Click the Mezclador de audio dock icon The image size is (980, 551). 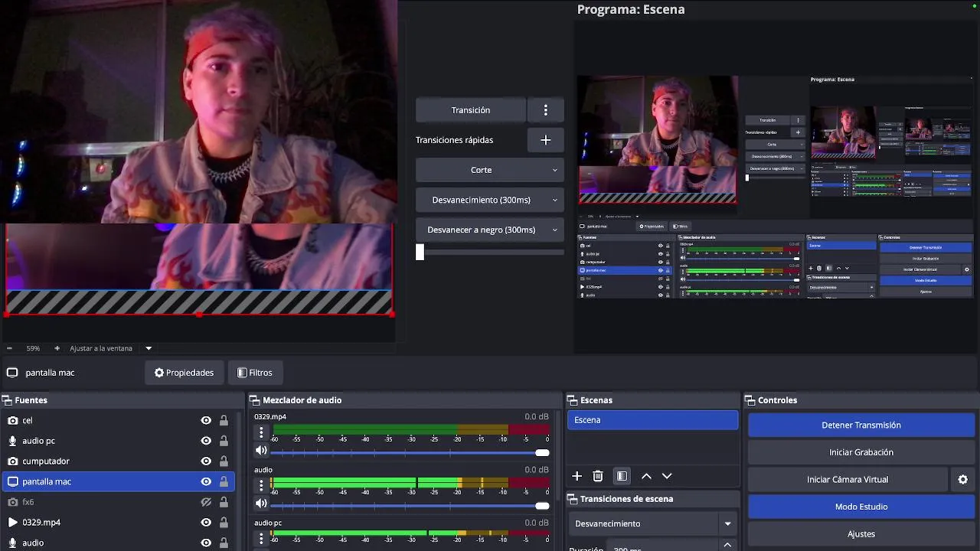click(x=254, y=400)
